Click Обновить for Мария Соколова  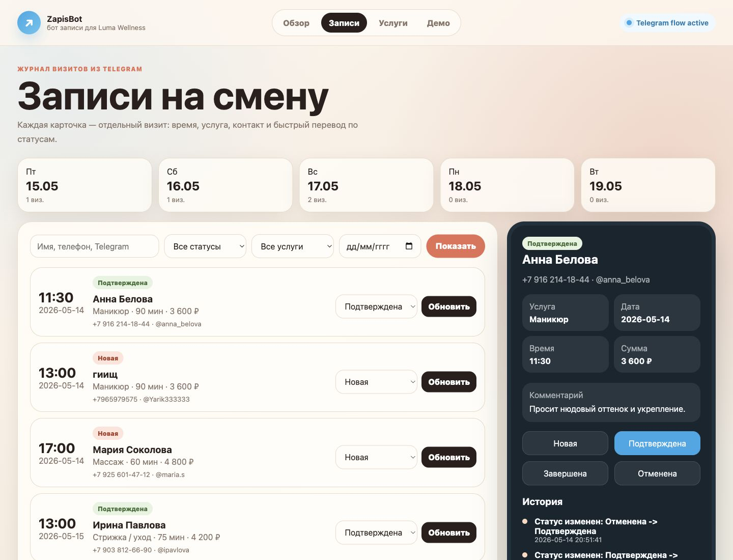click(449, 457)
